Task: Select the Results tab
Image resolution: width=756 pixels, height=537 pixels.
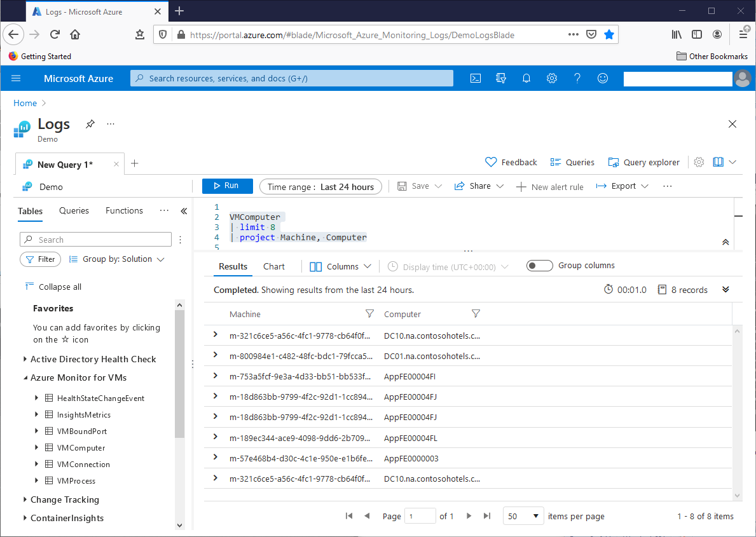Action: (x=233, y=266)
